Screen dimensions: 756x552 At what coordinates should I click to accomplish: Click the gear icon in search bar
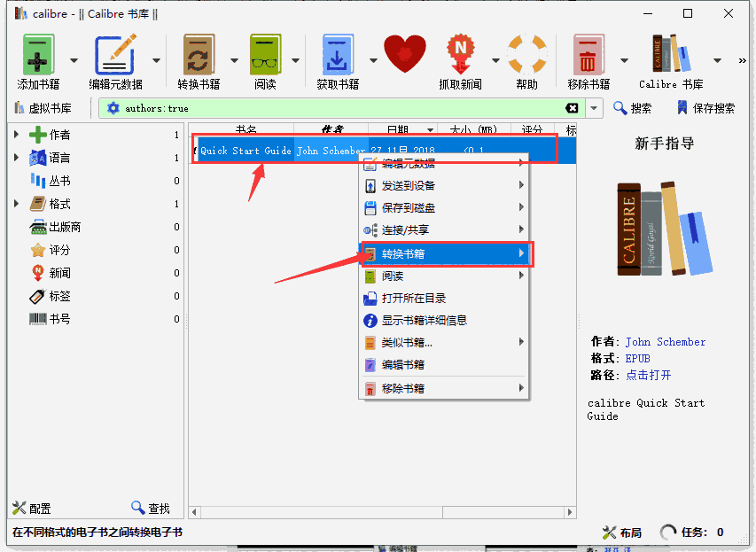[113, 108]
